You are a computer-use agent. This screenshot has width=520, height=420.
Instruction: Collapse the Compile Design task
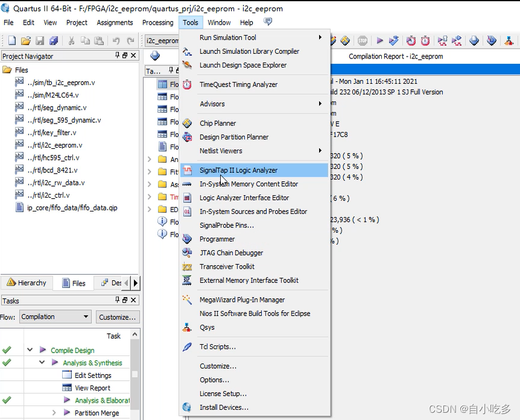click(30, 349)
